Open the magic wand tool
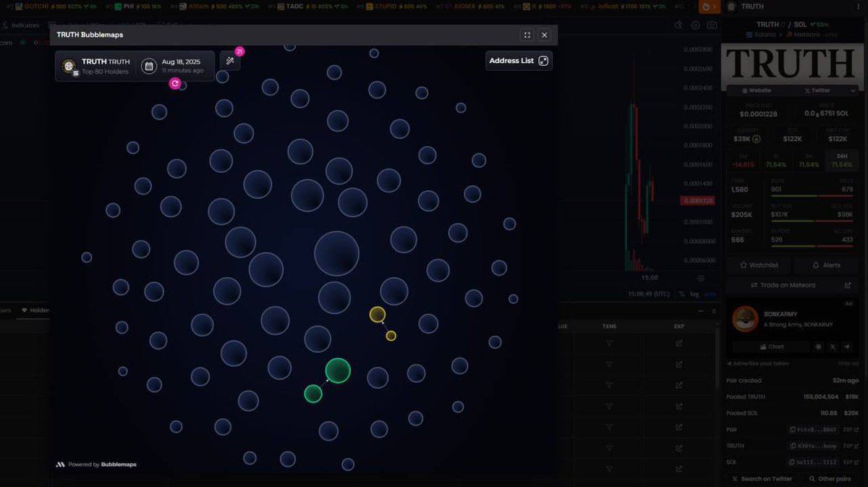Image resolution: width=868 pixels, height=487 pixels. coord(230,62)
